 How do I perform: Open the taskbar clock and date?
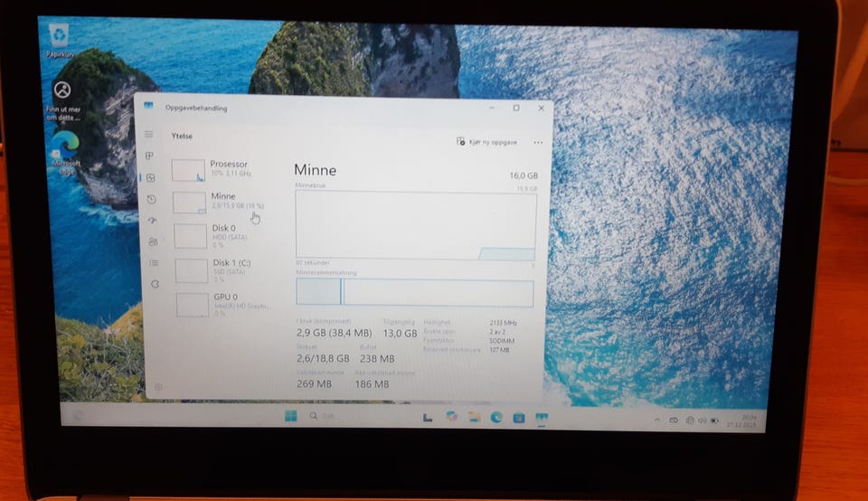(x=741, y=421)
